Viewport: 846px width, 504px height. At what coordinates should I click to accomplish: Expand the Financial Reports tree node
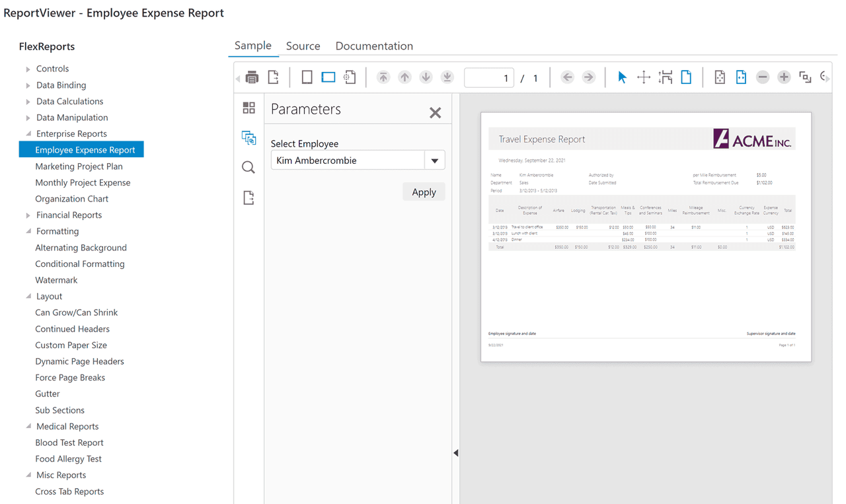click(28, 215)
